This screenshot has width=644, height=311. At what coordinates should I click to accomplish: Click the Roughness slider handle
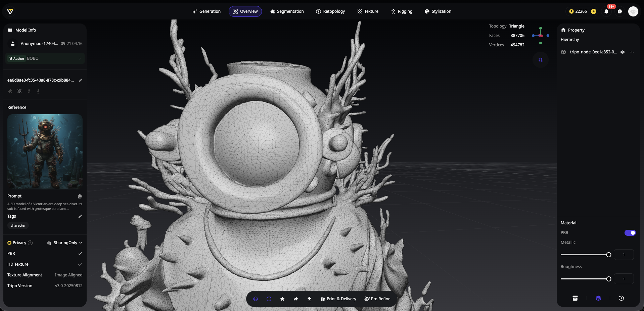(x=608, y=279)
